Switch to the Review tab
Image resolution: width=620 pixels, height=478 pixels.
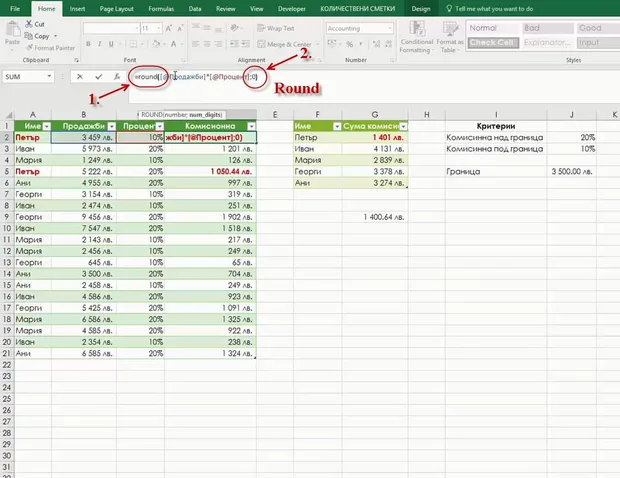click(226, 8)
